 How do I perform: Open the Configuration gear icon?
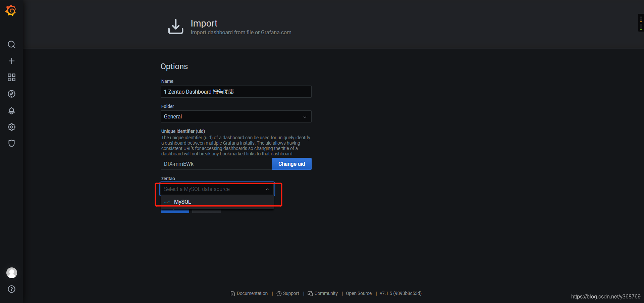tap(11, 127)
